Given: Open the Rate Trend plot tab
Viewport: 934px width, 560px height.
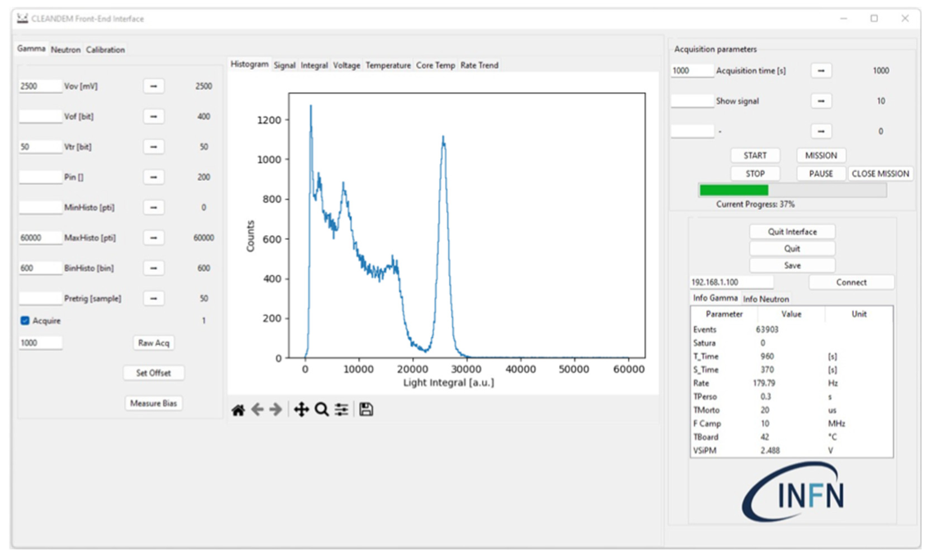Looking at the screenshot, I should pos(479,65).
